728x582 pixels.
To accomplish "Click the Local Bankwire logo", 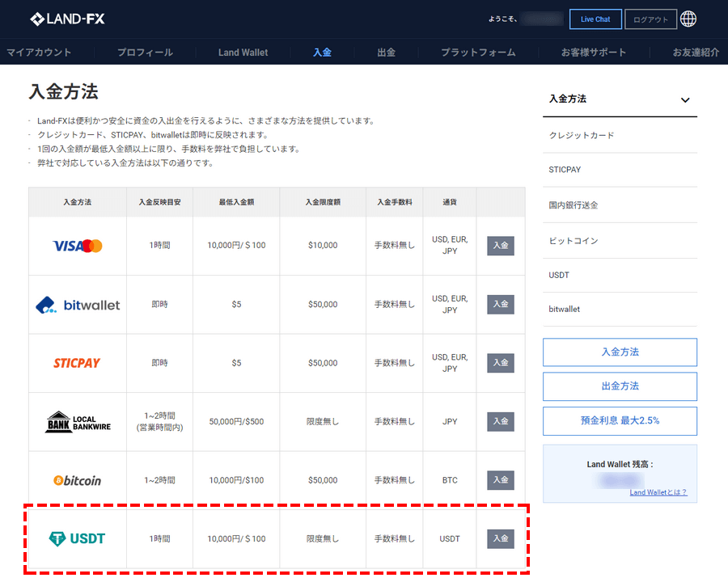I will (x=78, y=422).
